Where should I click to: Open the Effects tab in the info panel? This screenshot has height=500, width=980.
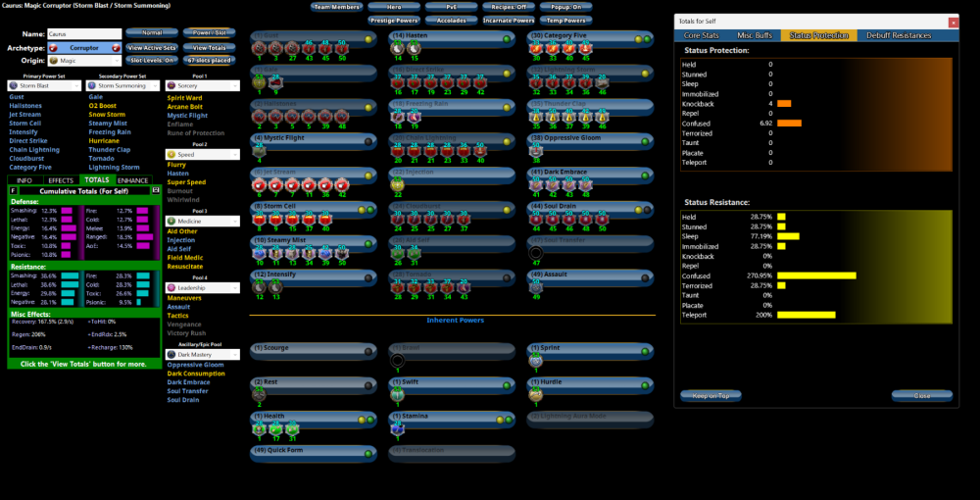point(61,180)
